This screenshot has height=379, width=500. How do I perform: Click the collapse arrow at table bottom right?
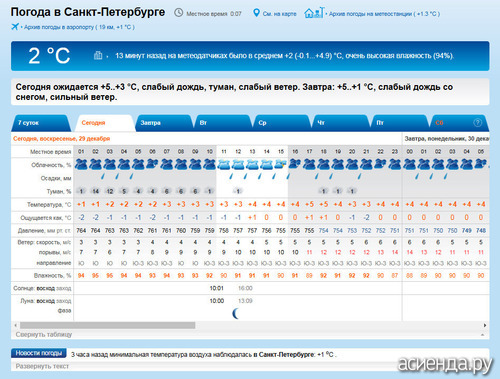pyautogui.click(x=482, y=334)
